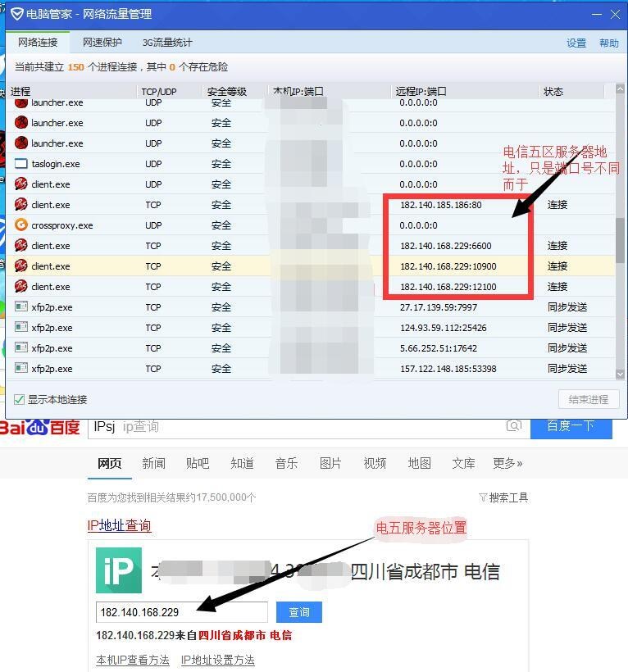
Task: Click the xfp2p.exe icon for 5.66.252.51:17642
Action: (20, 348)
